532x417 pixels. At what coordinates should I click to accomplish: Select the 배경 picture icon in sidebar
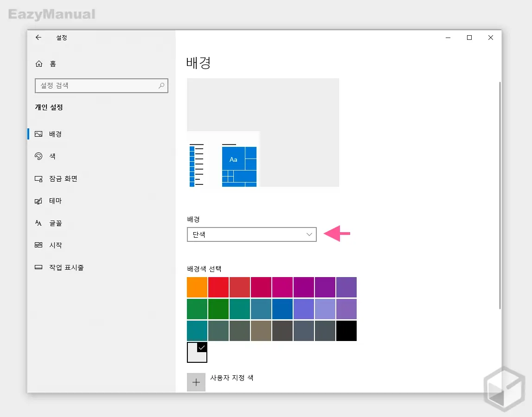pyautogui.click(x=39, y=134)
